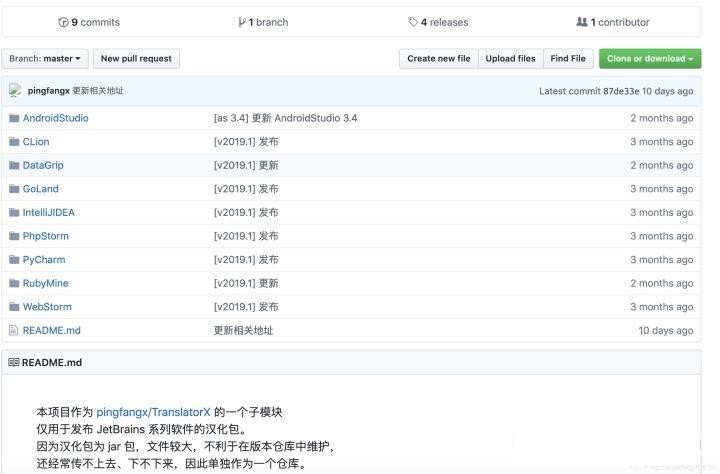
Task: Open the PhpStorm folder
Action: click(45, 236)
